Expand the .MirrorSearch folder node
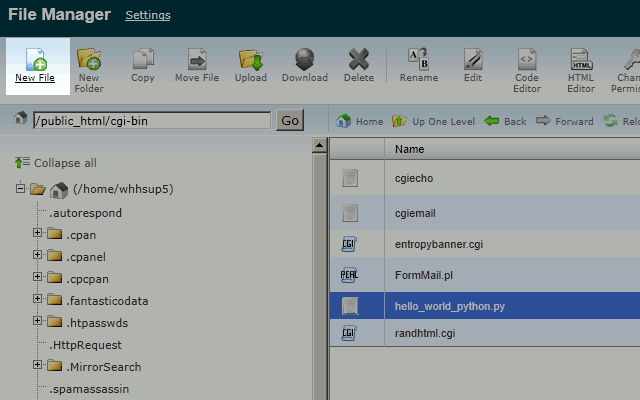This screenshot has width=640, height=400. click(38, 366)
